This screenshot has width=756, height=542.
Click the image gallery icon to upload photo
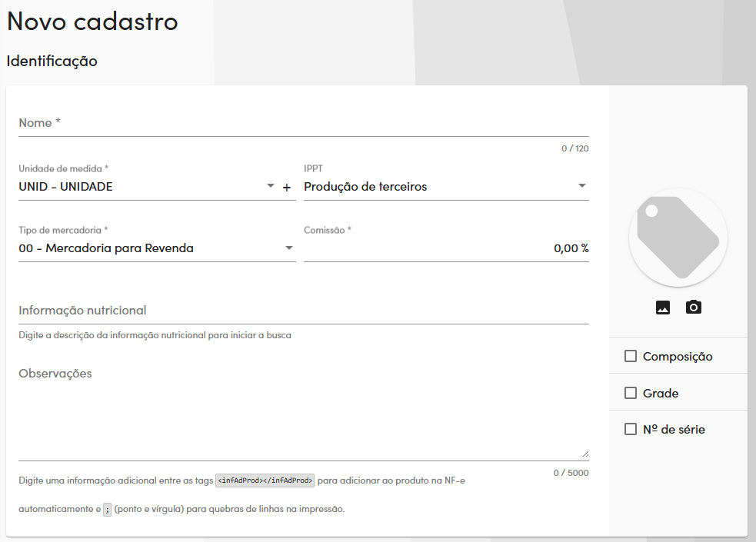[x=662, y=307]
